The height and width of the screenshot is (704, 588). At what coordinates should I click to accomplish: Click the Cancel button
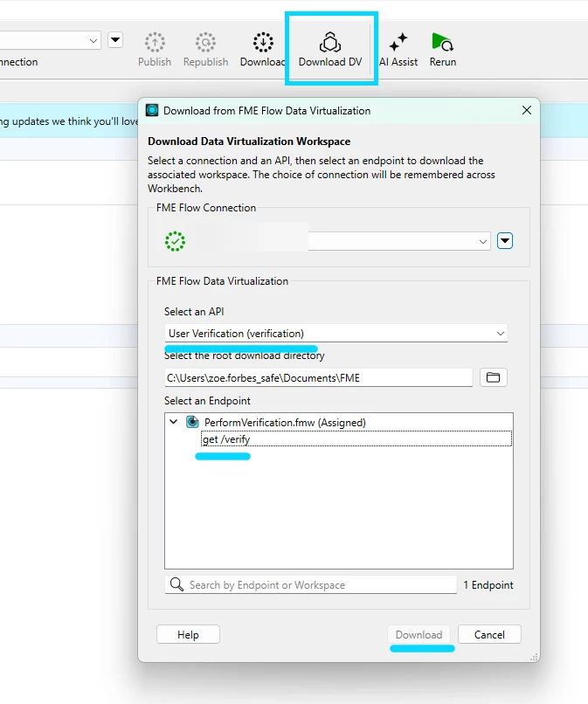coord(489,634)
